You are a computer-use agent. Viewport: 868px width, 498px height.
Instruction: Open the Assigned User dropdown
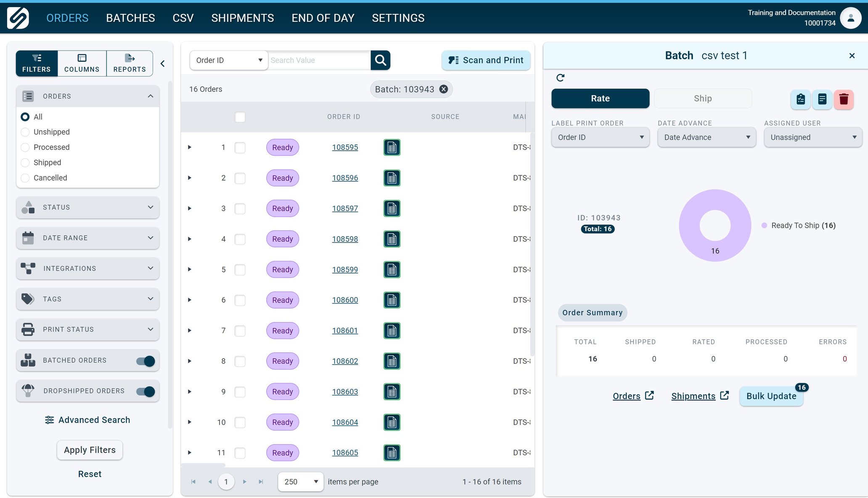812,137
